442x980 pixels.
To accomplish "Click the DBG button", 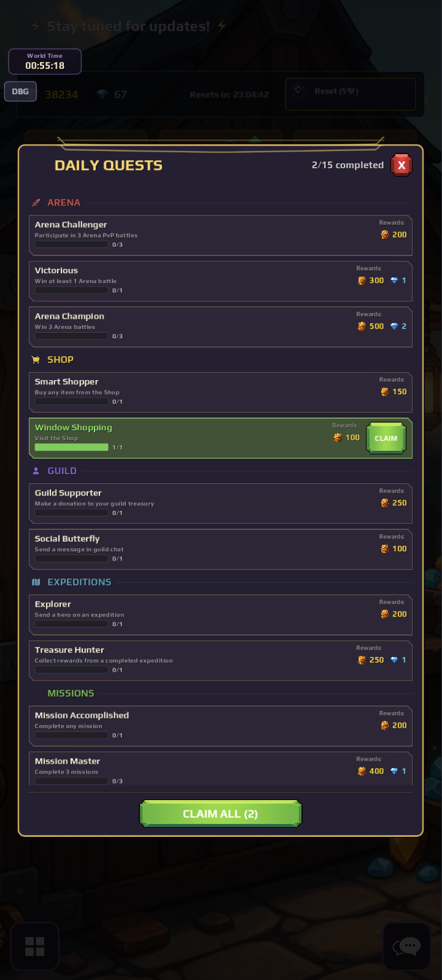I will pyautogui.click(x=20, y=91).
